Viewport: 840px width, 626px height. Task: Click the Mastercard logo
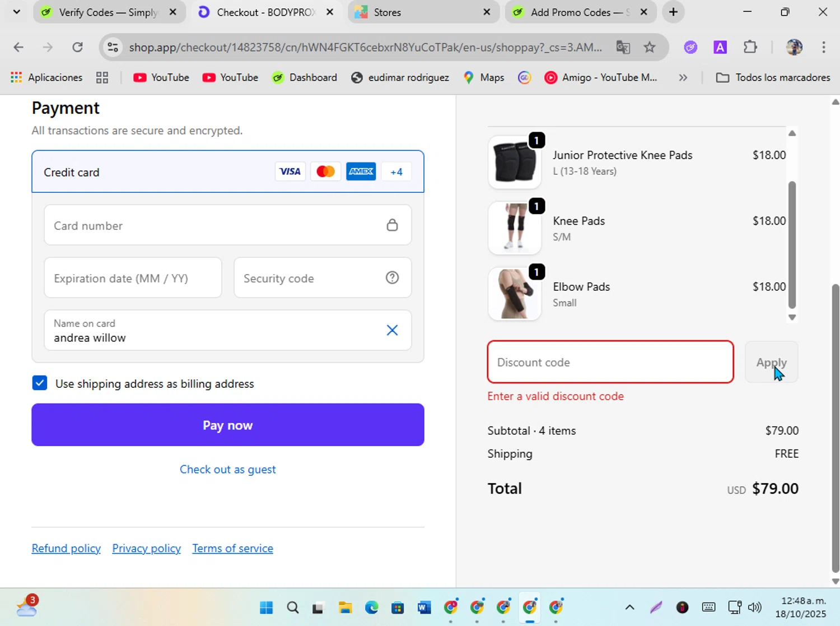(325, 171)
